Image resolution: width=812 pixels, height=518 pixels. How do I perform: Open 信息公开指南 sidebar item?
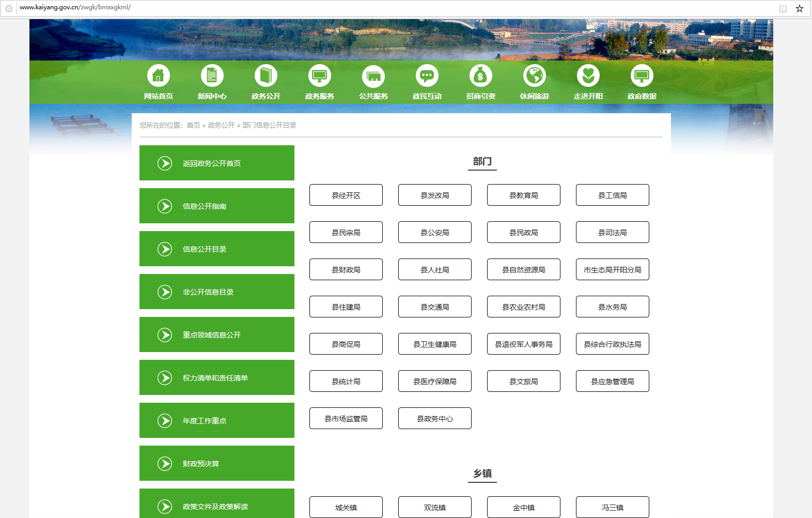coord(217,206)
